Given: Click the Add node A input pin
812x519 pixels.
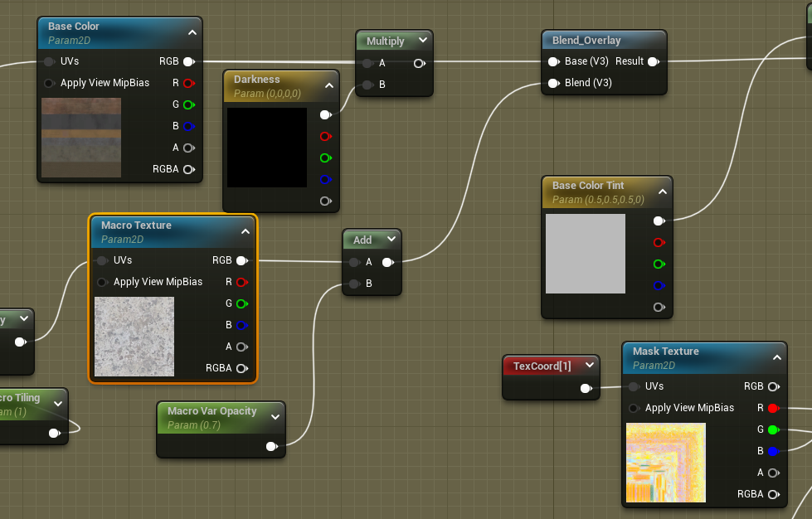Looking at the screenshot, I should point(354,262).
